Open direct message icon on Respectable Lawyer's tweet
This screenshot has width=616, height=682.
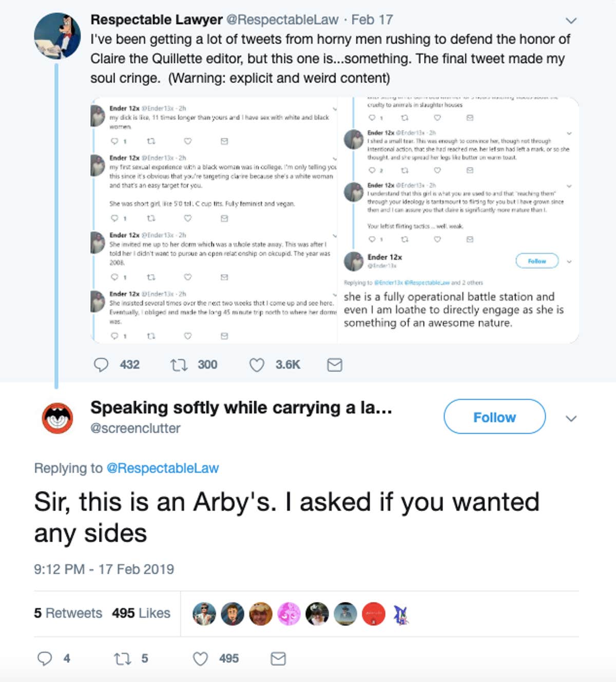click(x=334, y=365)
